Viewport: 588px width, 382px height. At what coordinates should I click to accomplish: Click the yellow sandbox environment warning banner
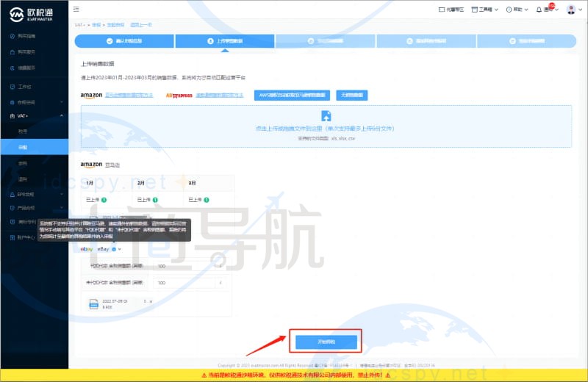point(294,375)
